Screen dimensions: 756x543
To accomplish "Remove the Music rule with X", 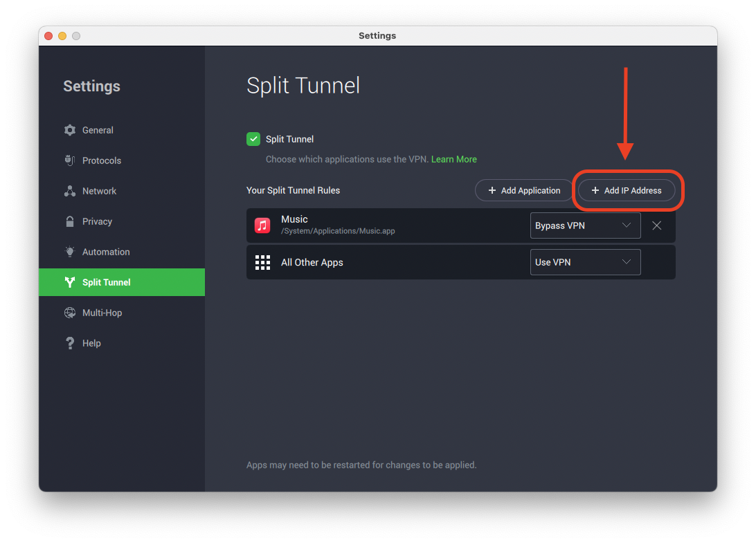I will pyautogui.click(x=657, y=226).
